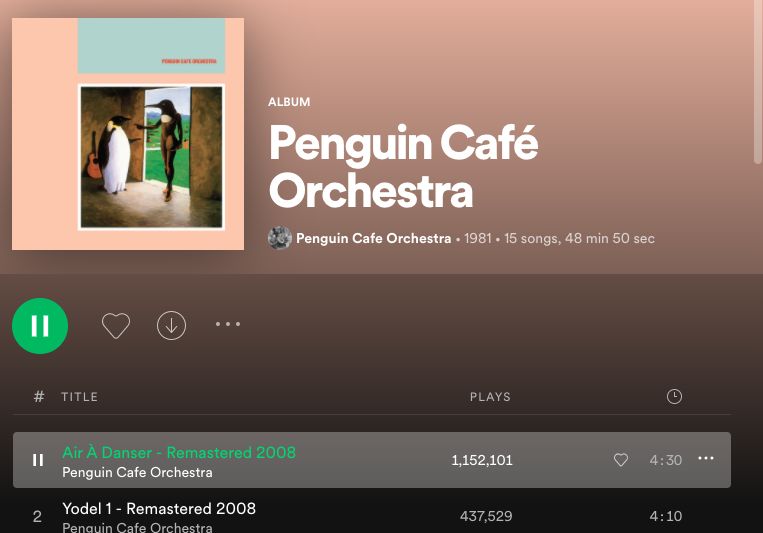Click the album cover artwork
The height and width of the screenshot is (533, 763).
[128, 134]
